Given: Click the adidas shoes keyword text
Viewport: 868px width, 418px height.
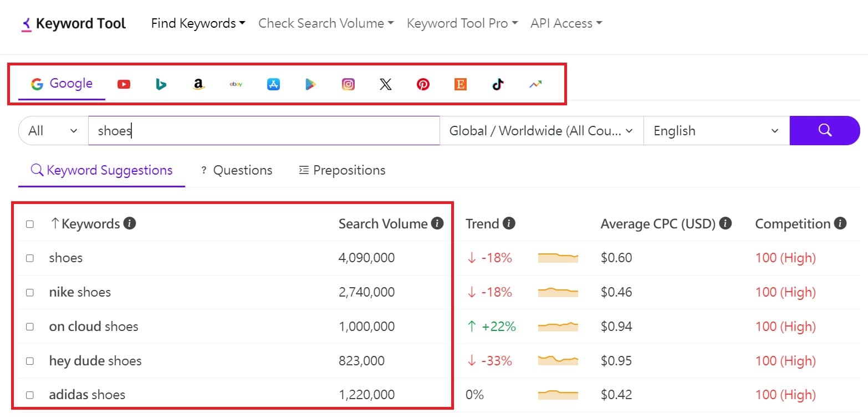Looking at the screenshot, I should point(87,395).
